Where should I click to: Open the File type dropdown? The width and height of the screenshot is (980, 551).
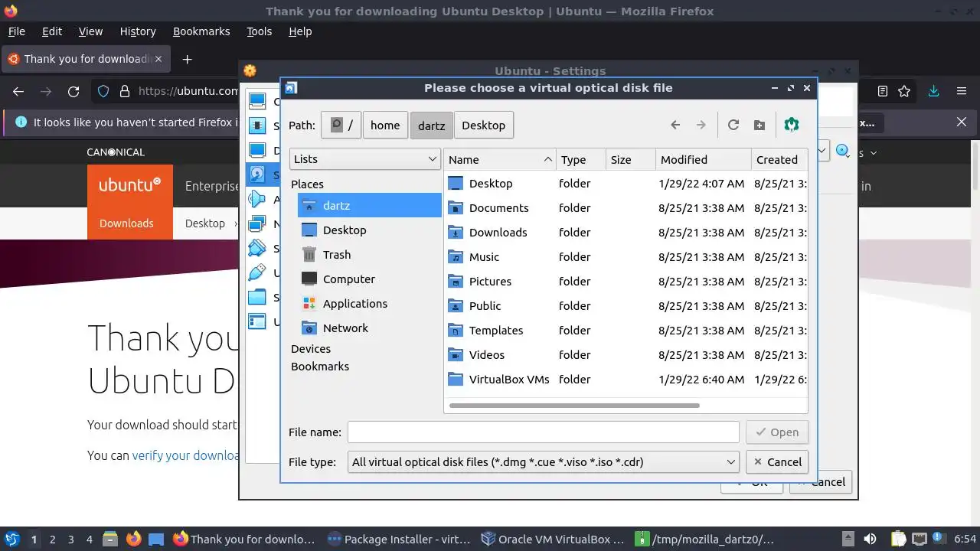coord(543,462)
